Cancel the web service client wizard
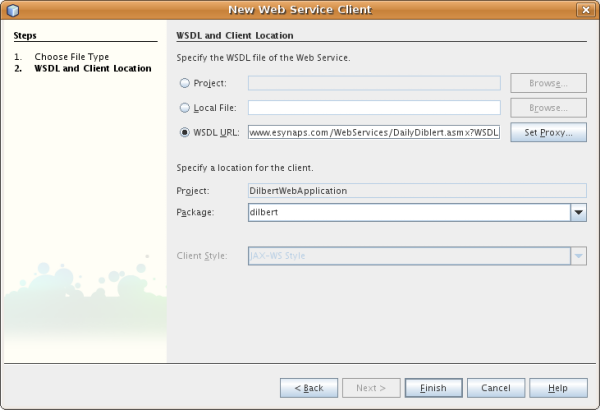Image resolution: width=600 pixels, height=410 pixels. coord(496,388)
